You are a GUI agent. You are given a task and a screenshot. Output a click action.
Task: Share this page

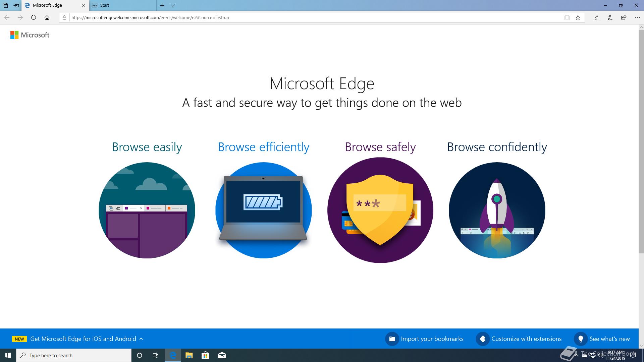click(x=624, y=17)
